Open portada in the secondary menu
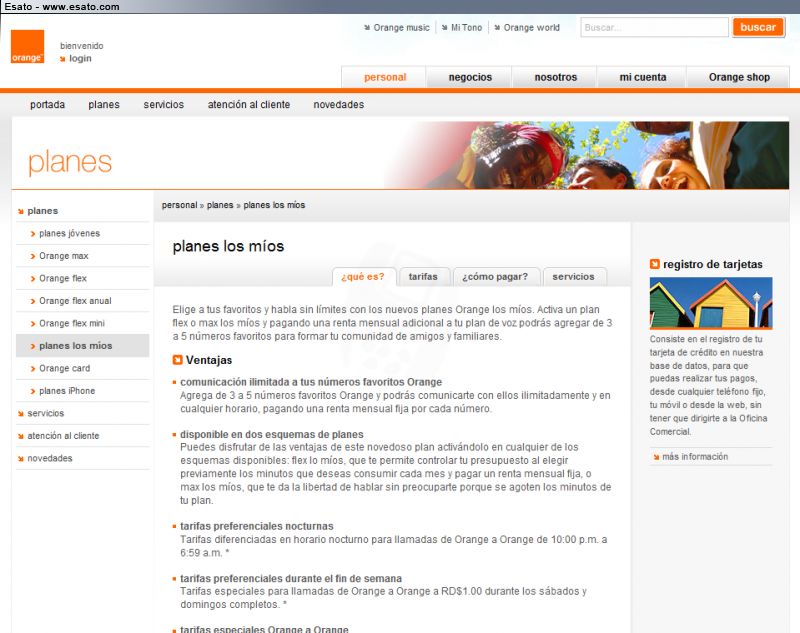 pyautogui.click(x=47, y=105)
